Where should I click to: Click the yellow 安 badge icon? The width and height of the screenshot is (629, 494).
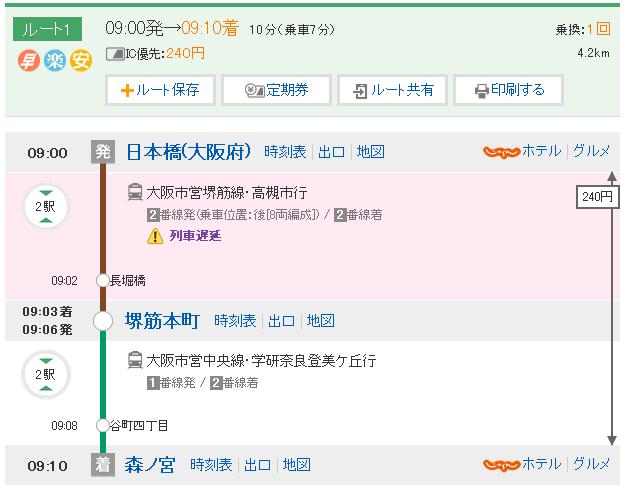click(x=81, y=61)
